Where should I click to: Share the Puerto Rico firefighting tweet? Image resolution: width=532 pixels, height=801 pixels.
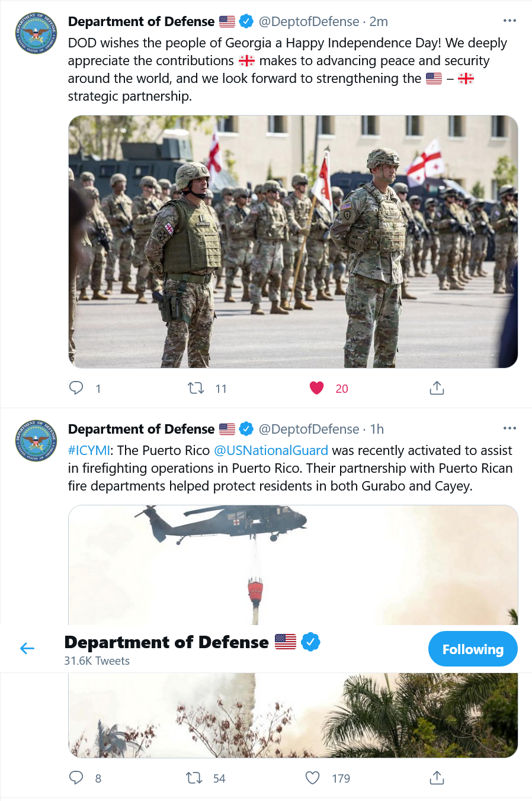[x=437, y=778]
